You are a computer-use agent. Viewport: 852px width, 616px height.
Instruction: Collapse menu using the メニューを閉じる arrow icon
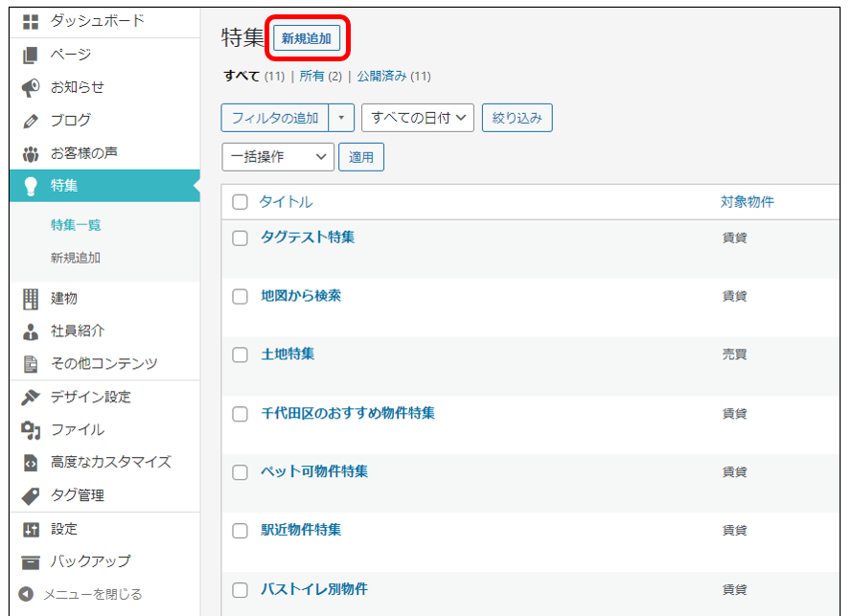pos(26,594)
